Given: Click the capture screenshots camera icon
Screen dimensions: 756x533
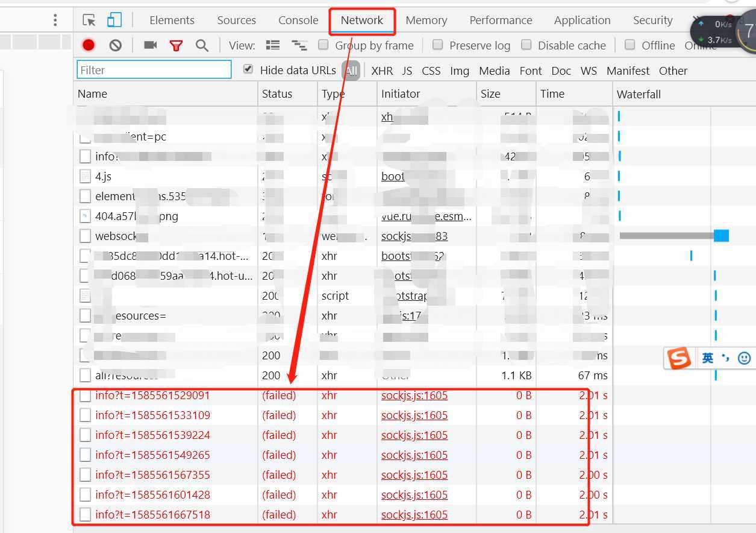Looking at the screenshot, I should (x=150, y=45).
